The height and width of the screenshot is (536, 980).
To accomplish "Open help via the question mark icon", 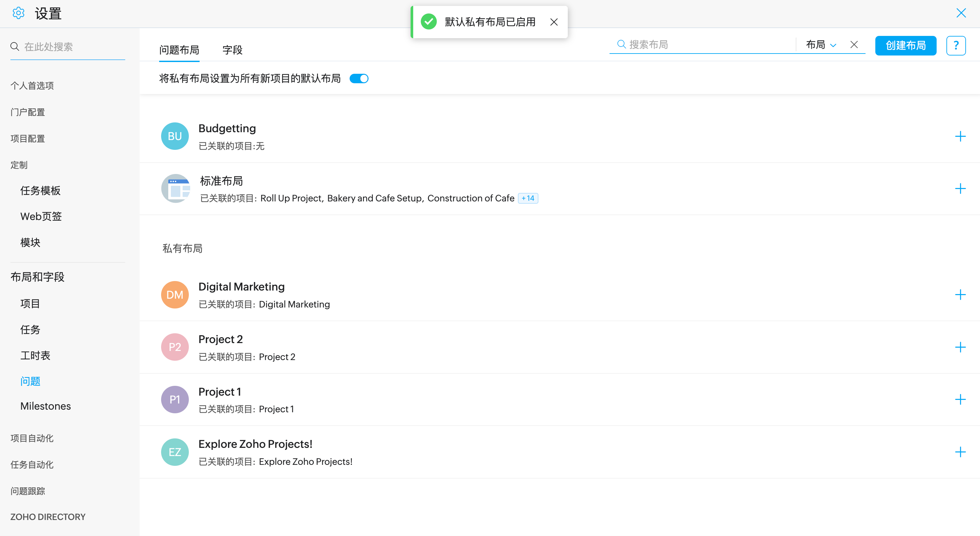I will (956, 46).
